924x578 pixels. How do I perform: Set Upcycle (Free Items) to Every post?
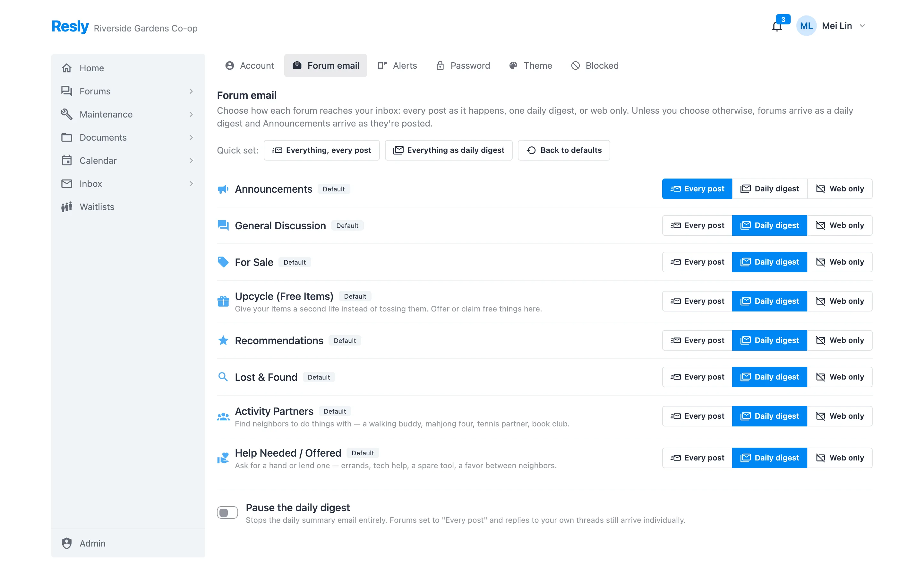click(697, 301)
